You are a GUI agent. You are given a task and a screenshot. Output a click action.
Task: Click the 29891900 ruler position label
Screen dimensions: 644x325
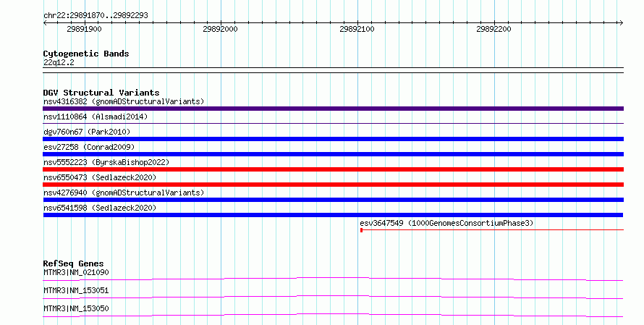point(84,29)
